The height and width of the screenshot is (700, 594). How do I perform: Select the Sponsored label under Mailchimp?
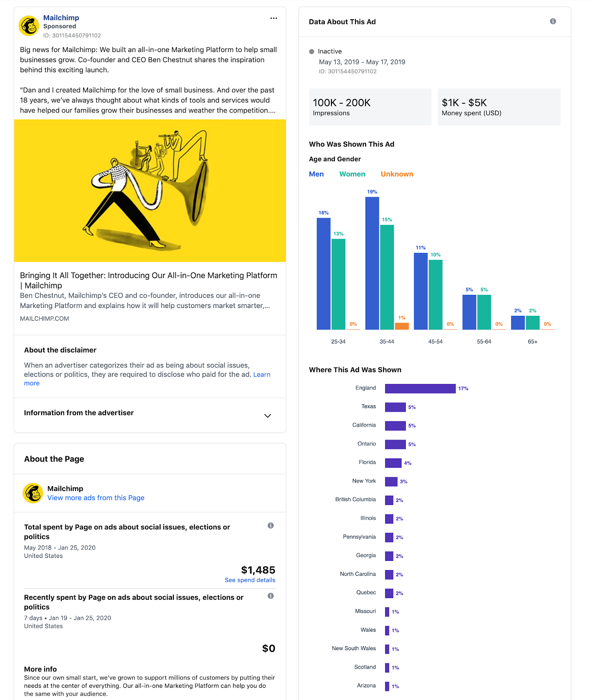click(60, 26)
